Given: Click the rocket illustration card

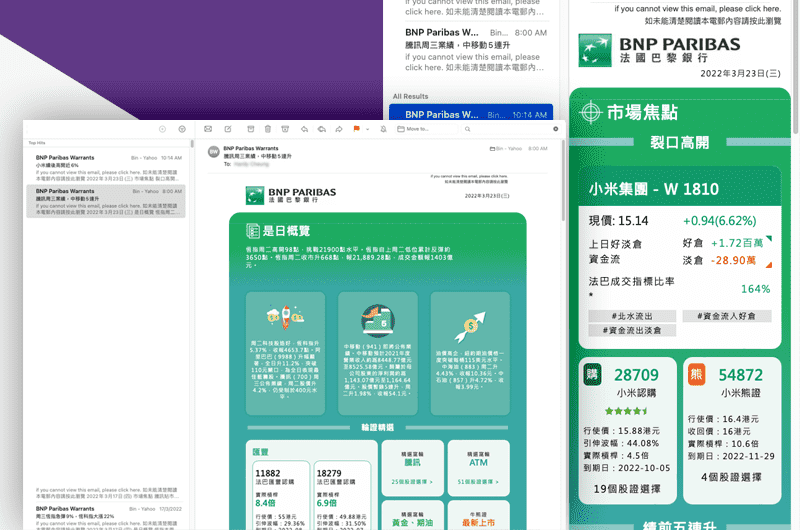Looking at the screenshot, I should coord(285,353).
